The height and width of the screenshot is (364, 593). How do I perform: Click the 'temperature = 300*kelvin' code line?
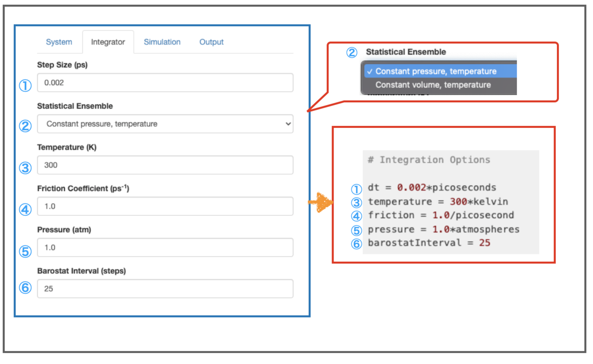click(438, 202)
